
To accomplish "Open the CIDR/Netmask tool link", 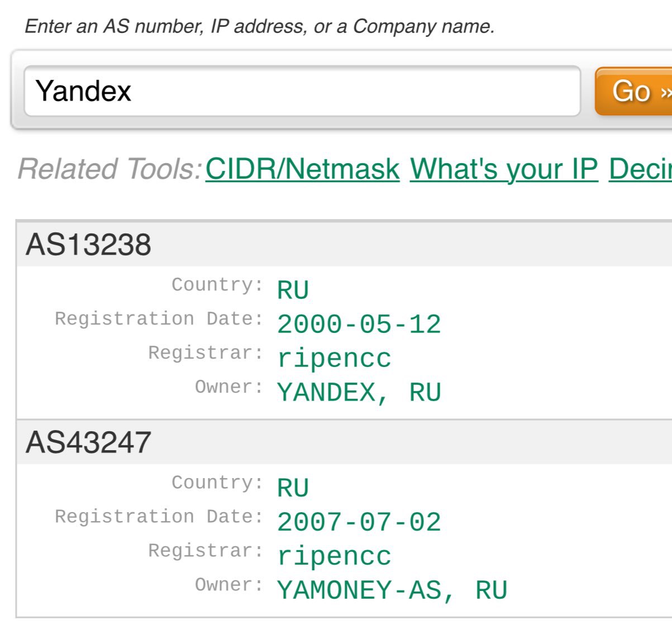I will click(x=302, y=169).
